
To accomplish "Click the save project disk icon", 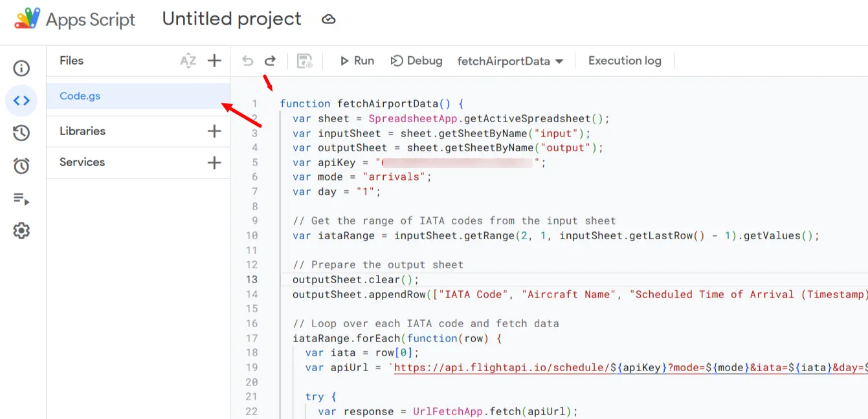I will (304, 61).
